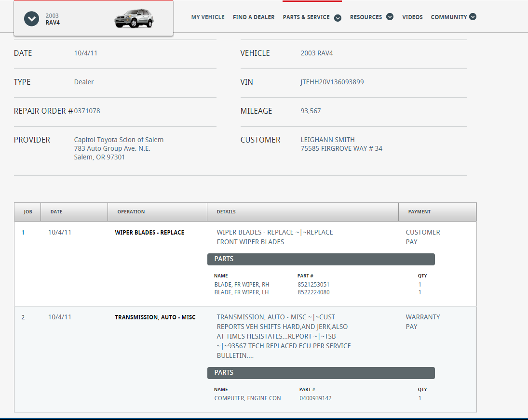Select the Transmission, Auto - Misc operation
The height and width of the screenshot is (420, 528).
point(155,317)
